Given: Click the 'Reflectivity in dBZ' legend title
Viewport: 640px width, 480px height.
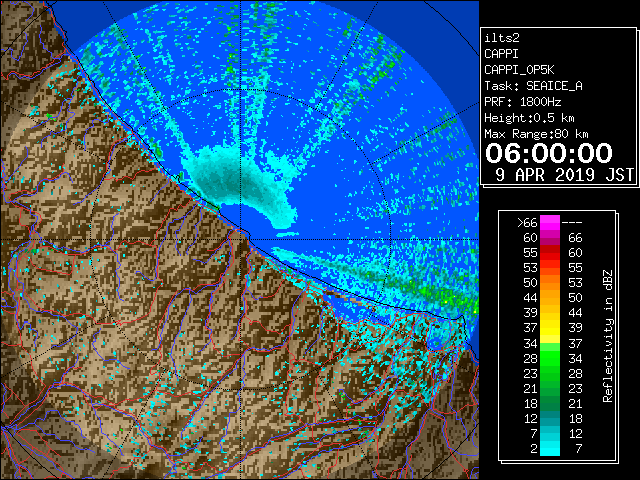Looking at the screenshot, I should tap(607, 336).
